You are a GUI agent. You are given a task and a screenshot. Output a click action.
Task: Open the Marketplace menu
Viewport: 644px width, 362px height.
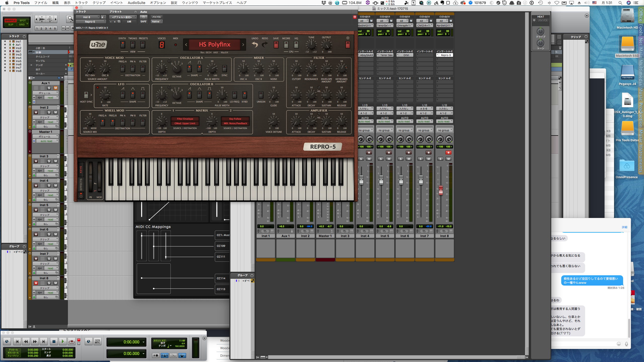[217, 3]
